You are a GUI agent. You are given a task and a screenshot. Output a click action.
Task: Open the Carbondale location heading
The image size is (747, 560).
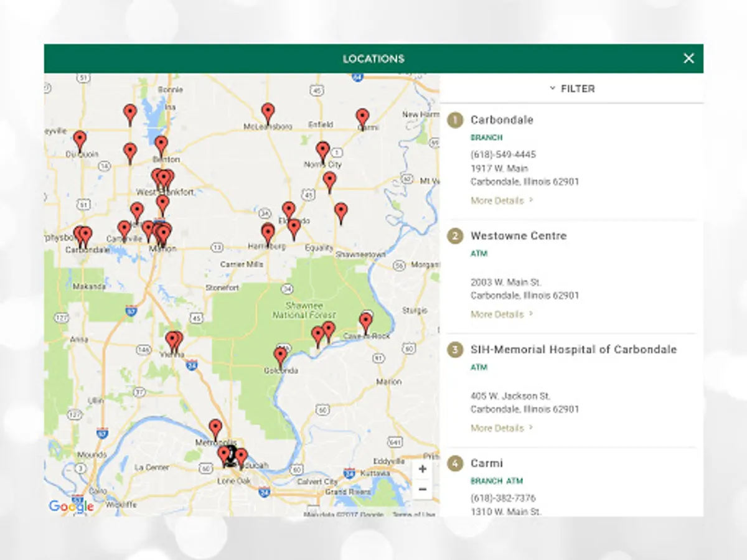pos(502,119)
